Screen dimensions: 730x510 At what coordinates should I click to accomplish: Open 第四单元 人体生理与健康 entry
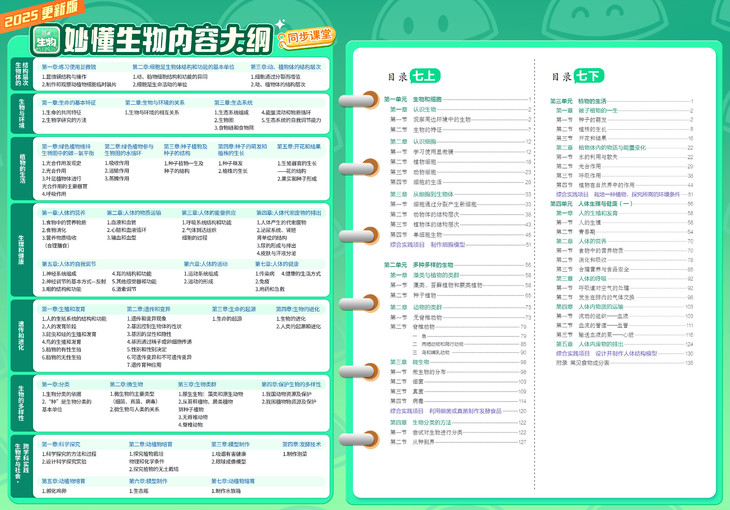point(622,204)
